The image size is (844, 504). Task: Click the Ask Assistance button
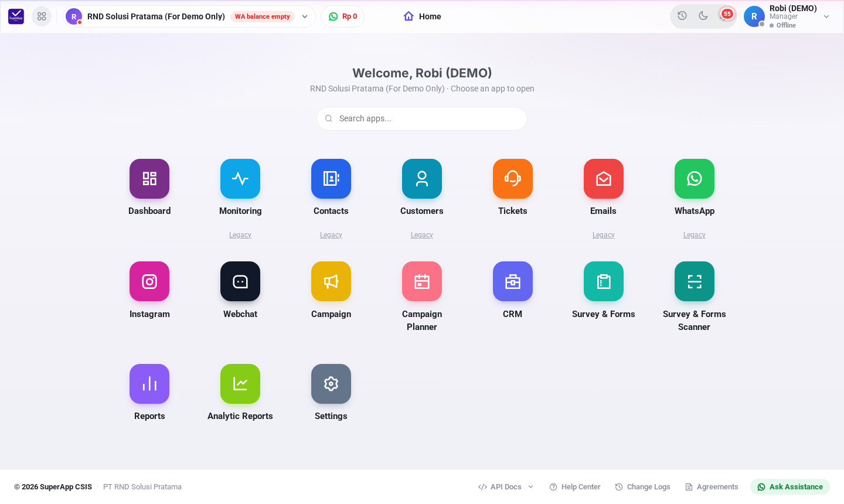(x=790, y=487)
